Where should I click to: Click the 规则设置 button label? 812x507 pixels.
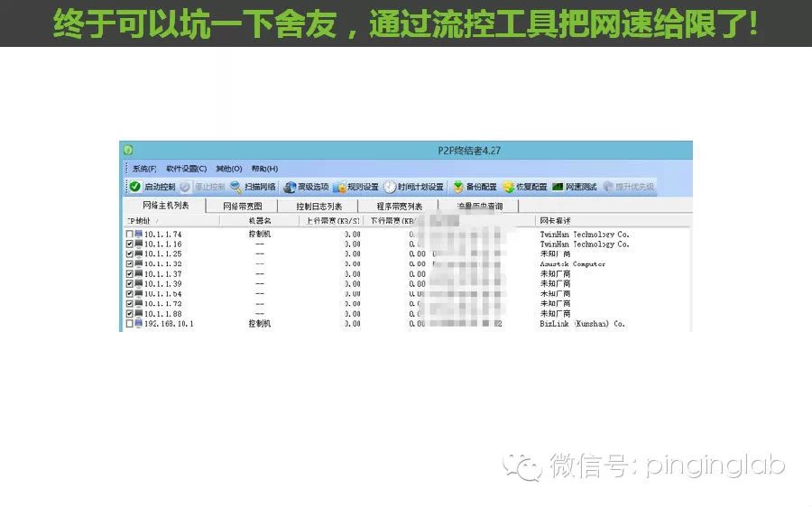pyautogui.click(x=363, y=187)
